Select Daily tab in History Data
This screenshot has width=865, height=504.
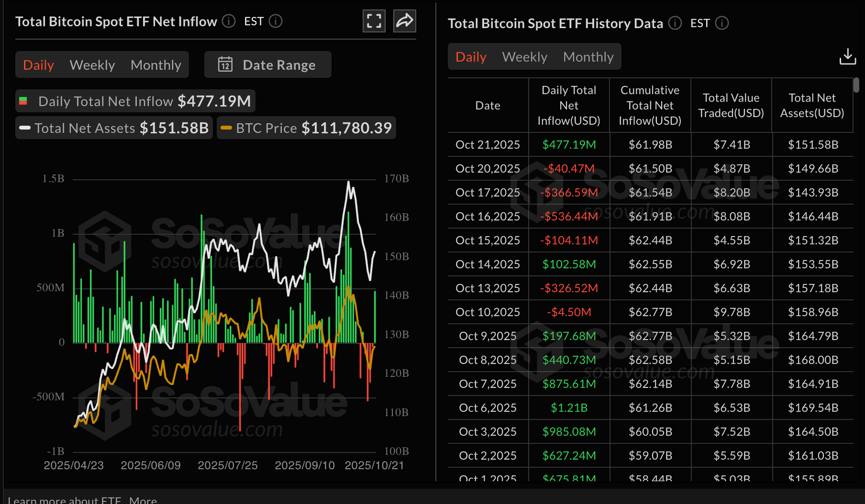pos(471,57)
